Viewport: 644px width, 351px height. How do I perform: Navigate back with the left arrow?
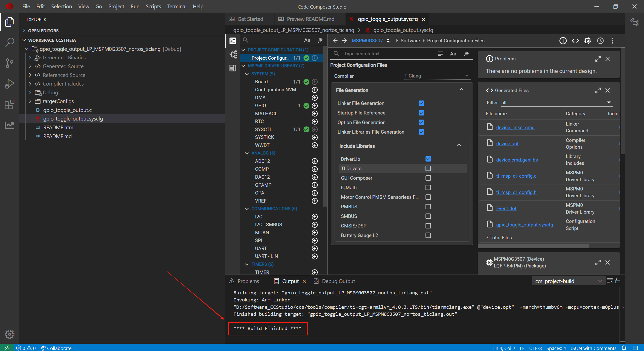point(335,41)
